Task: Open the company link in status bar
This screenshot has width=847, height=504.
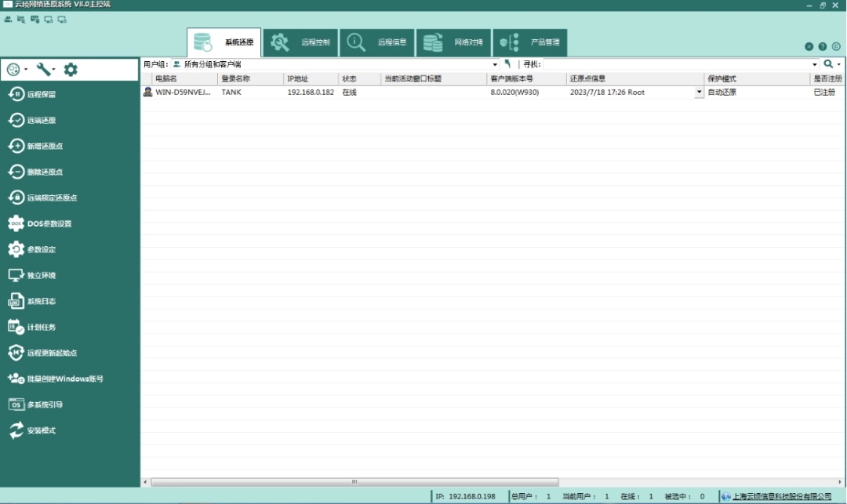Action: (781, 496)
